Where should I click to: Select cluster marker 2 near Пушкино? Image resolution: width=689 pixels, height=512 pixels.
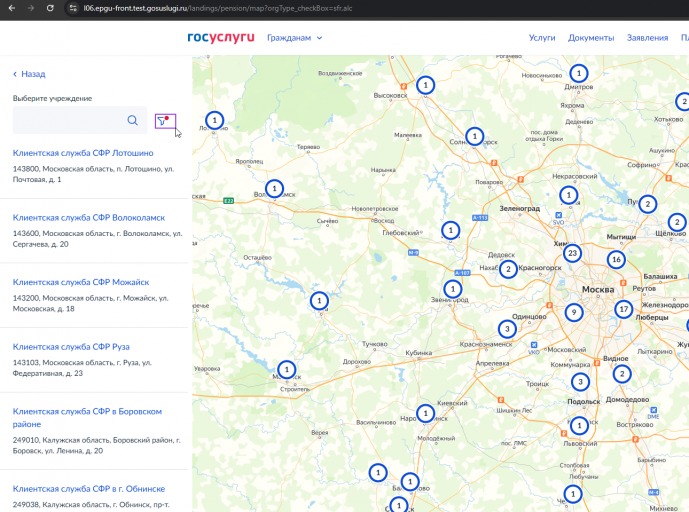tap(647, 204)
